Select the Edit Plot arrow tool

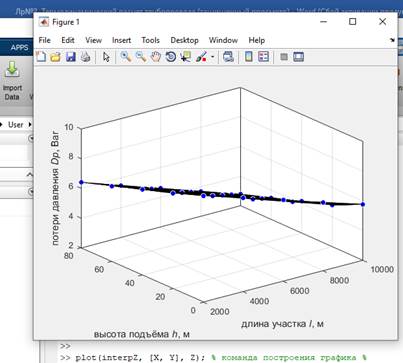[x=106, y=57]
